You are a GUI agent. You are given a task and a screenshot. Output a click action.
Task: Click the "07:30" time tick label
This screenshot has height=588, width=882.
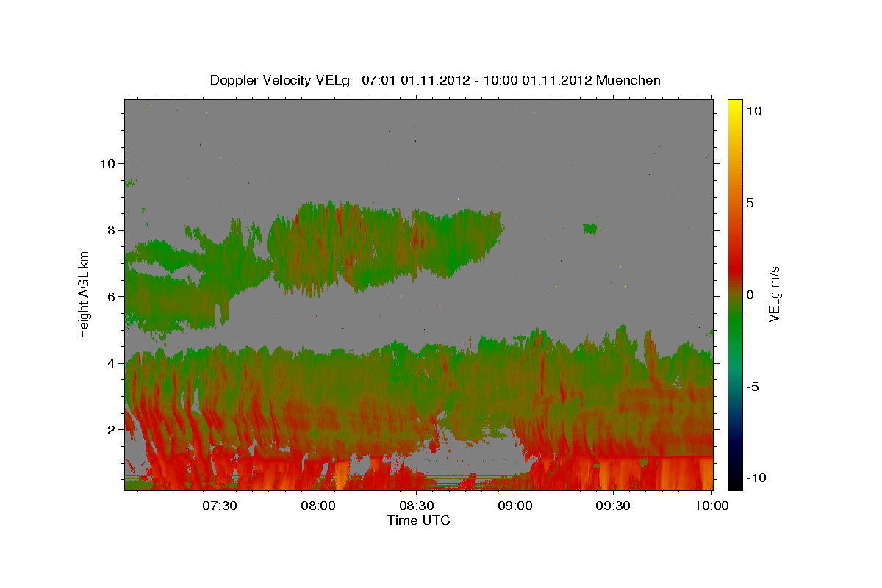[220, 506]
